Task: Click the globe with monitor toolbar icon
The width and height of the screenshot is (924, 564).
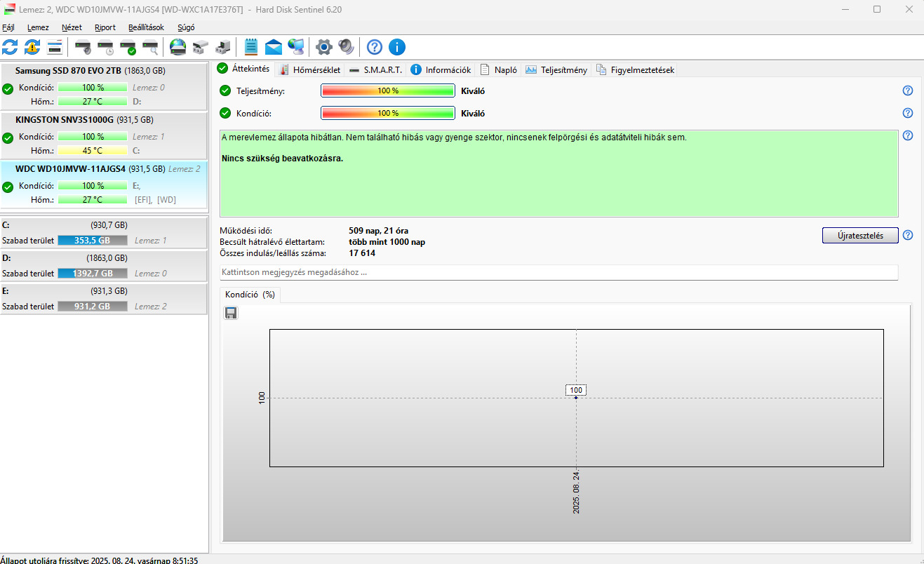Action: point(296,47)
